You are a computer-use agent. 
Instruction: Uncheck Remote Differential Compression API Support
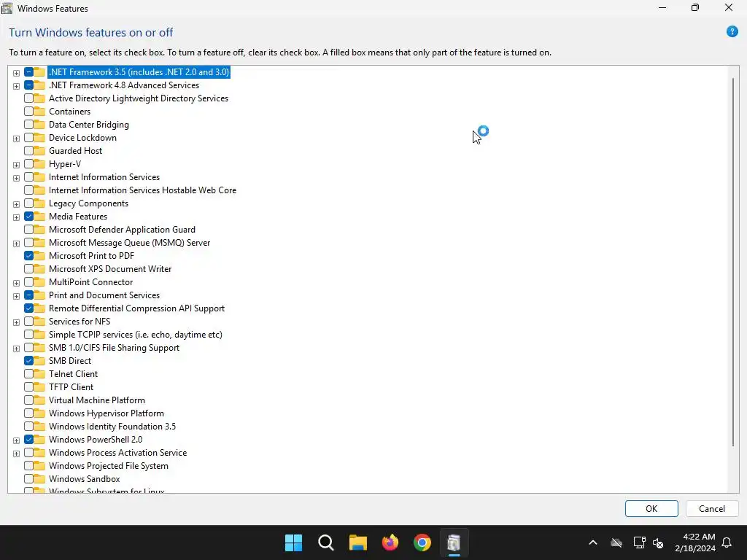point(28,308)
